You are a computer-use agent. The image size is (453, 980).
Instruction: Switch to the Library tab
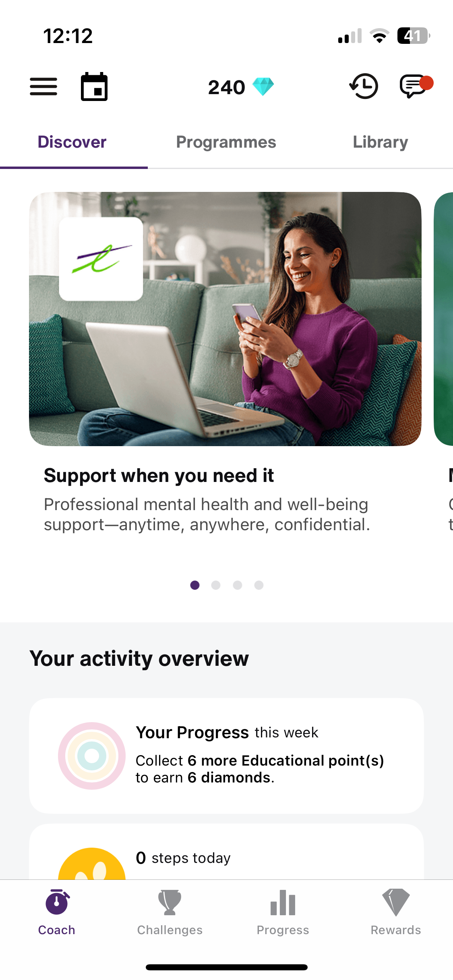point(381,142)
